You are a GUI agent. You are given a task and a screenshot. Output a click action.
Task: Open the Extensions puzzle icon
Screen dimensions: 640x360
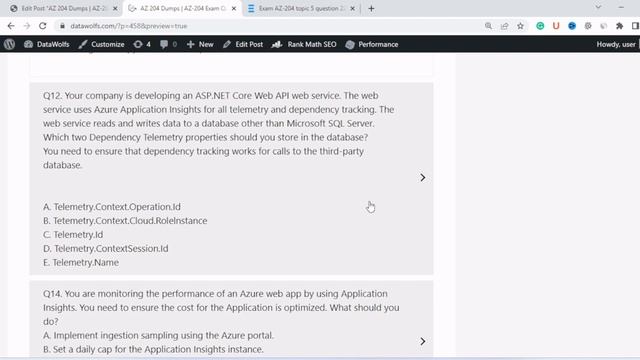[x=620, y=26]
